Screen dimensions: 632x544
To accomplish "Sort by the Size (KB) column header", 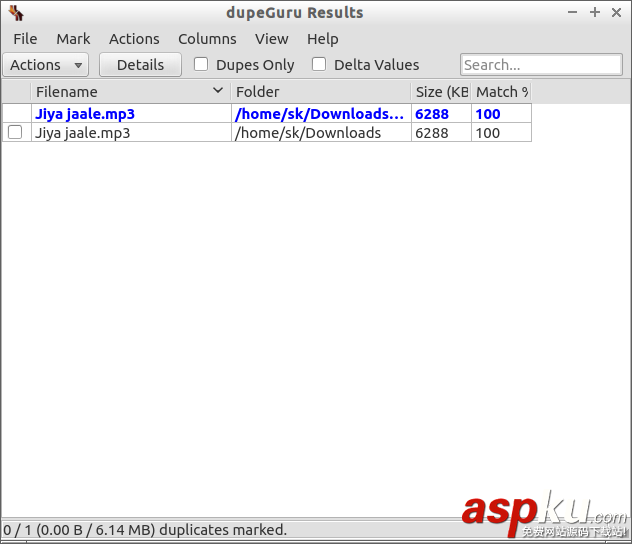I will click(441, 92).
